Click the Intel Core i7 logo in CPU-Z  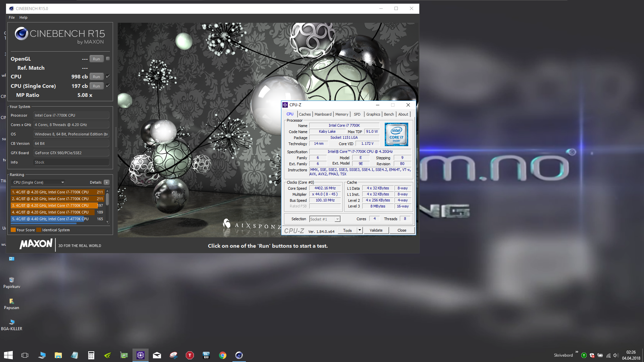point(396,134)
